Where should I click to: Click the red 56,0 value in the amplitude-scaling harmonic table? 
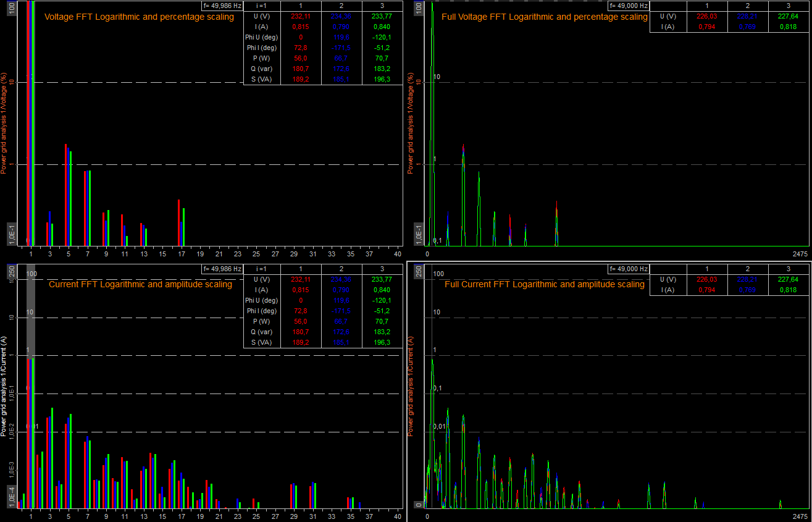[x=301, y=321]
